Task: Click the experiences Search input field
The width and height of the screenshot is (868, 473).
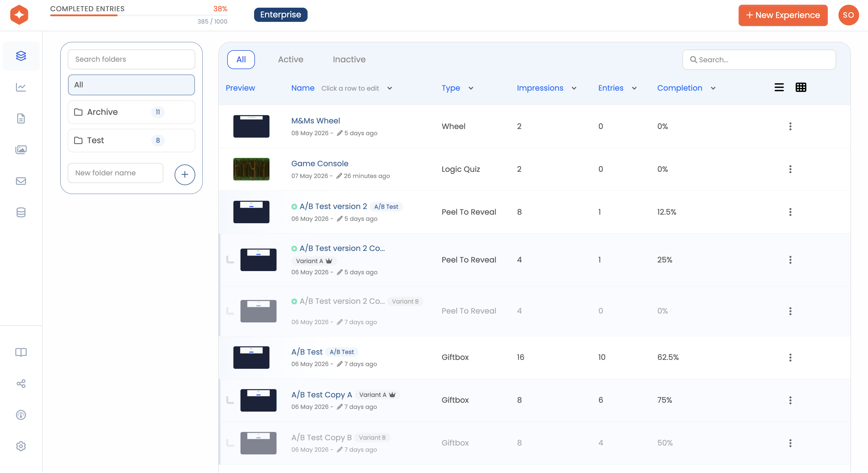Action: point(759,60)
